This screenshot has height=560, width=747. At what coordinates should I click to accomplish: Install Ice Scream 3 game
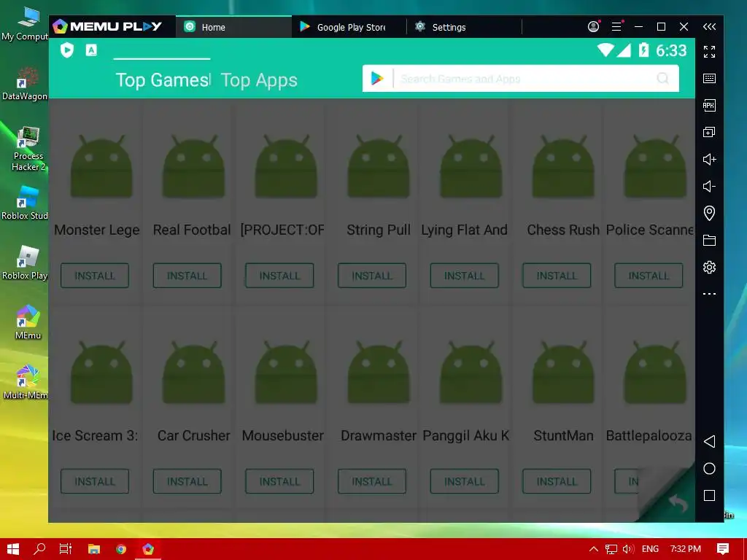[95, 481]
